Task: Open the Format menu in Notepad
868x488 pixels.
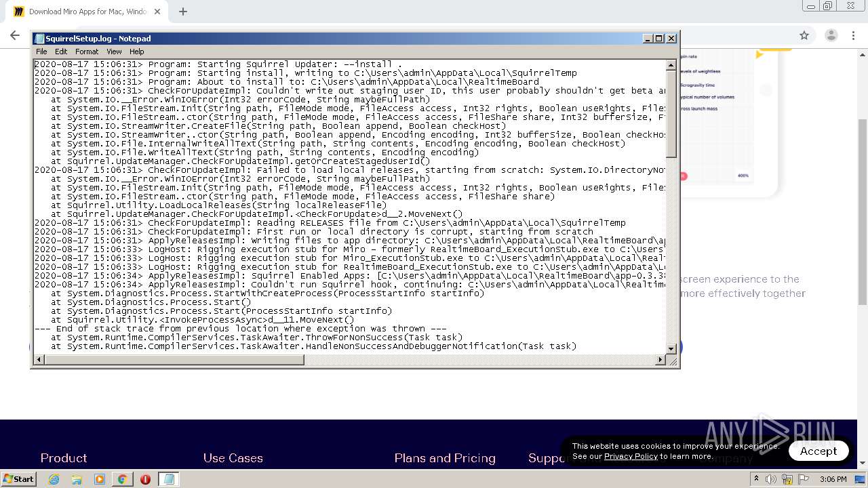Action: tap(87, 52)
